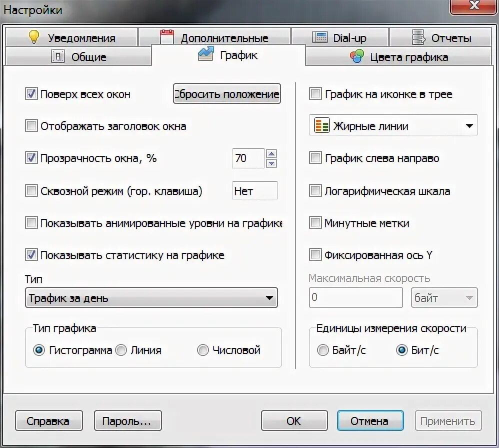Image resolution: width=499 pixels, height=448 pixels.
Task: Open the байт units dropdown
Action: point(444,297)
